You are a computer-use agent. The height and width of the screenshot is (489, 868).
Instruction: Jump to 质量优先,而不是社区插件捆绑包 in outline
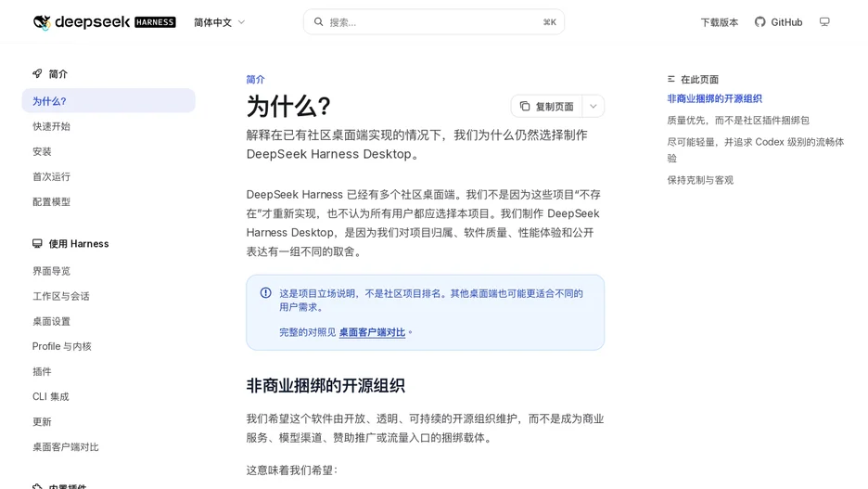point(738,121)
